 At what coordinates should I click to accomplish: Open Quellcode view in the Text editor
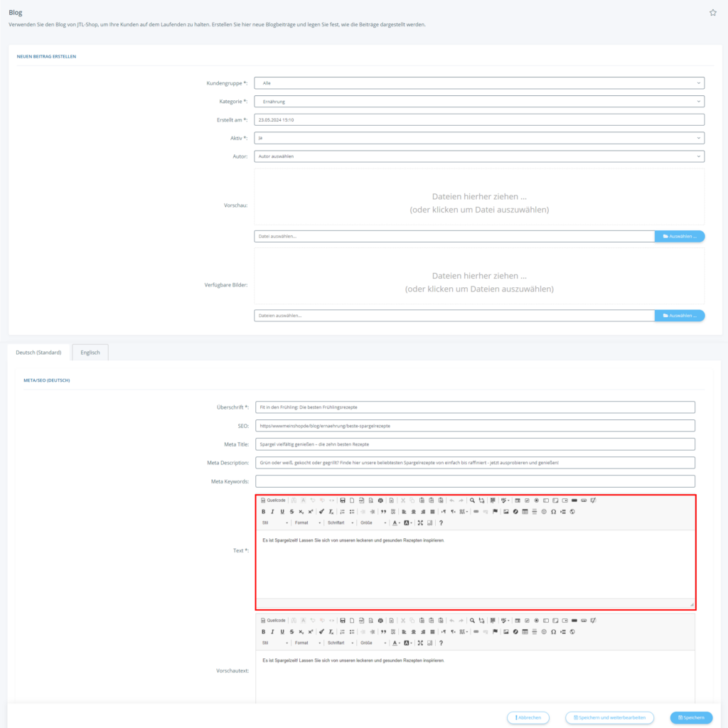point(274,500)
